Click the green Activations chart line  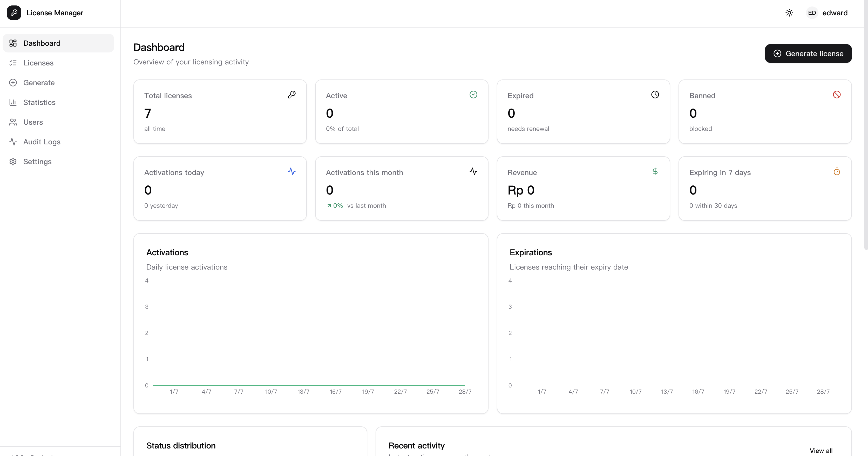pos(309,385)
